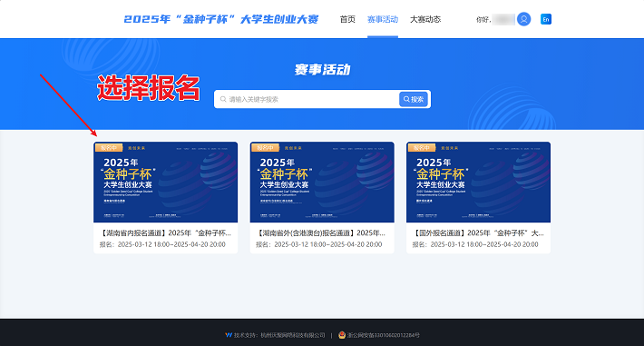Image resolution: width=644 pixels, height=346 pixels.
Task: Click the 【湖南省外(含港澳台)报名通道】 title link
Action: click(321, 232)
